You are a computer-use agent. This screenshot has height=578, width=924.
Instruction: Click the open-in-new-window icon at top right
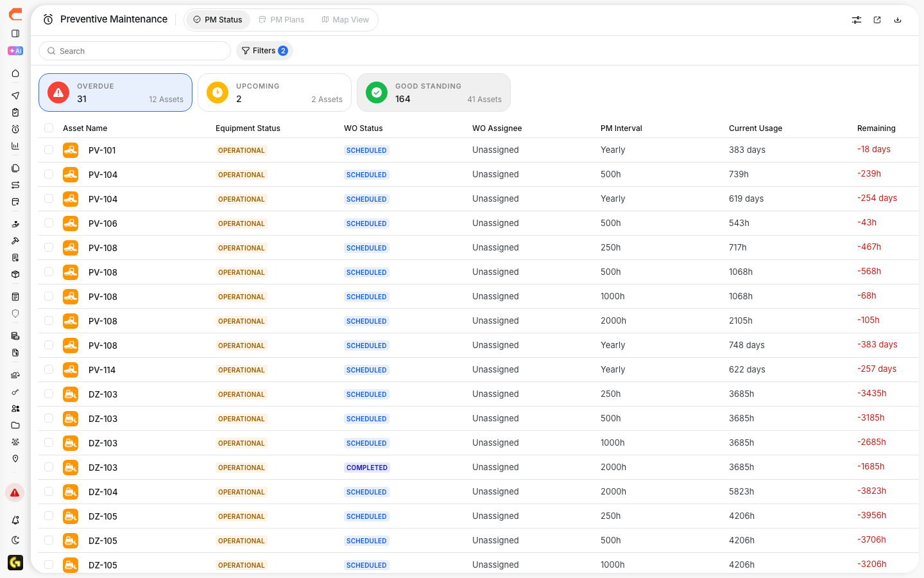[x=877, y=20]
